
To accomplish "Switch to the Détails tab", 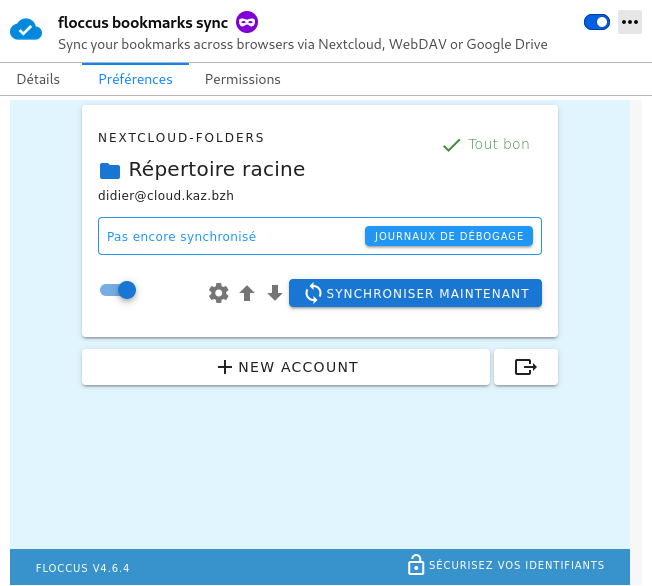I will click(x=38, y=79).
